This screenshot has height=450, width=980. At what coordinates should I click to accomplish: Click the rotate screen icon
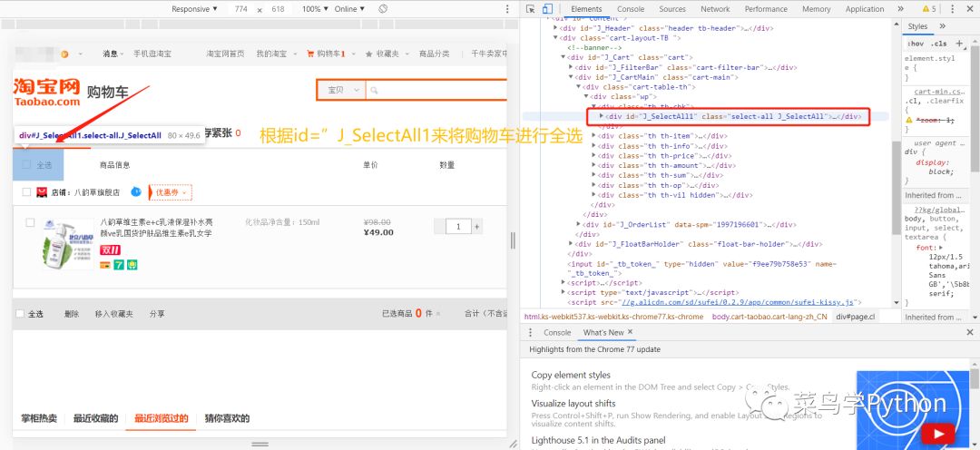point(383,9)
